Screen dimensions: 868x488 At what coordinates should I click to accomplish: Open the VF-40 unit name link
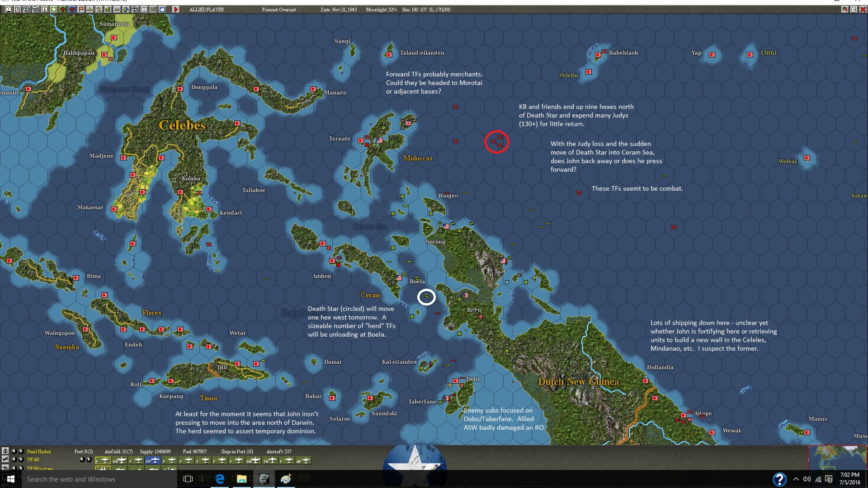[x=33, y=460]
